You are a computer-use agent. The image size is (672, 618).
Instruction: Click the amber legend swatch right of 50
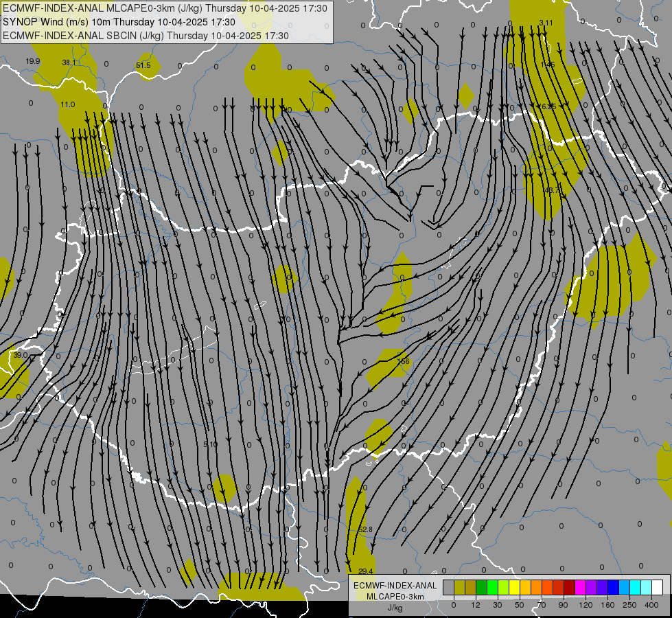tap(525, 587)
